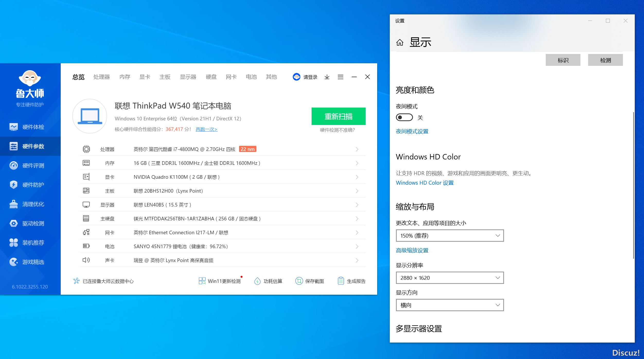This screenshot has width=644, height=359.
Task: Click 瑞昱 @ 英特尔 Lynx Point 高保真音频 text
Action: [173, 260]
